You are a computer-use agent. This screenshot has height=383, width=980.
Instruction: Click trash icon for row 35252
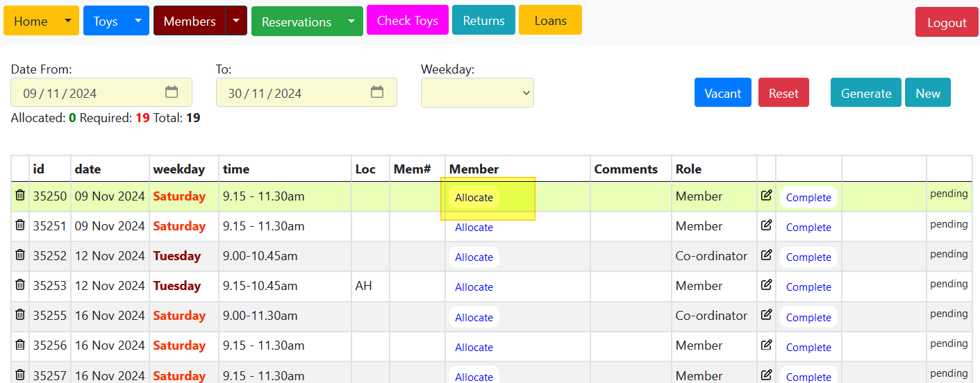point(20,255)
